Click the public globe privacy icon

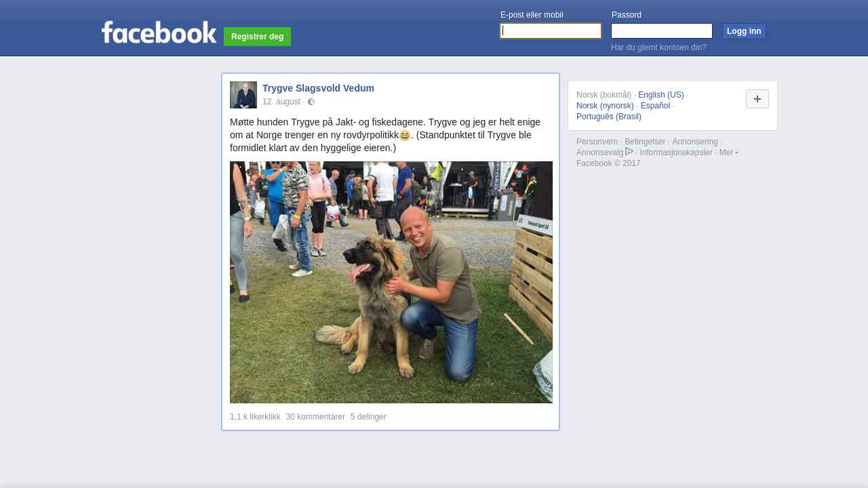click(311, 102)
